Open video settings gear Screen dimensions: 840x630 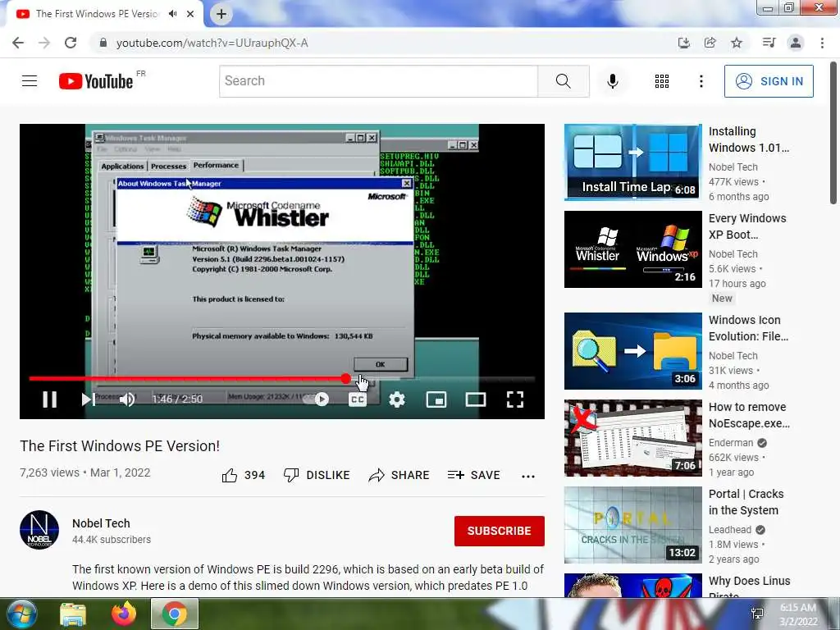(397, 399)
